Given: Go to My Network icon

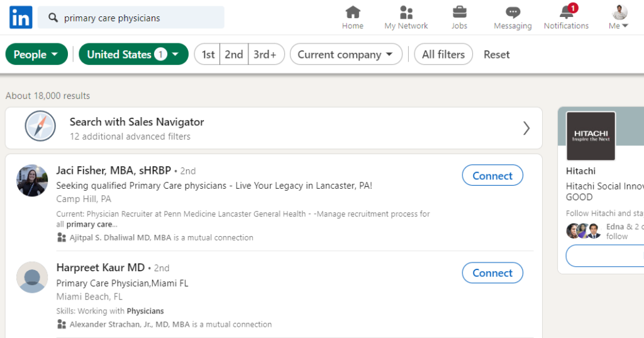Looking at the screenshot, I should click(x=406, y=13).
